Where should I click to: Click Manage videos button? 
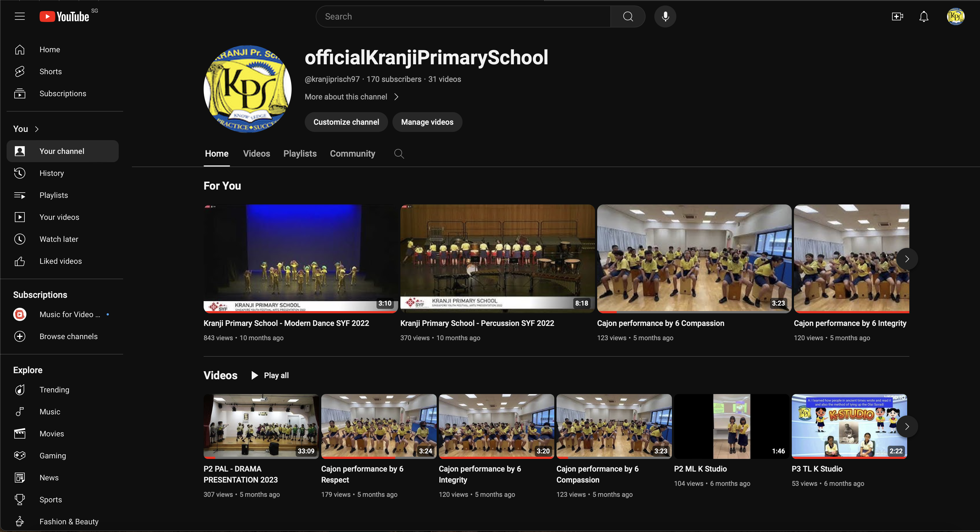pyautogui.click(x=427, y=122)
